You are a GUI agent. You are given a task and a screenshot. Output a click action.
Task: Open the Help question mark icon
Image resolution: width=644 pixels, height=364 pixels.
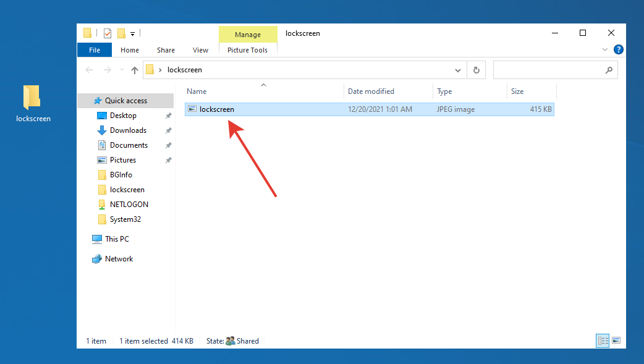[618, 50]
